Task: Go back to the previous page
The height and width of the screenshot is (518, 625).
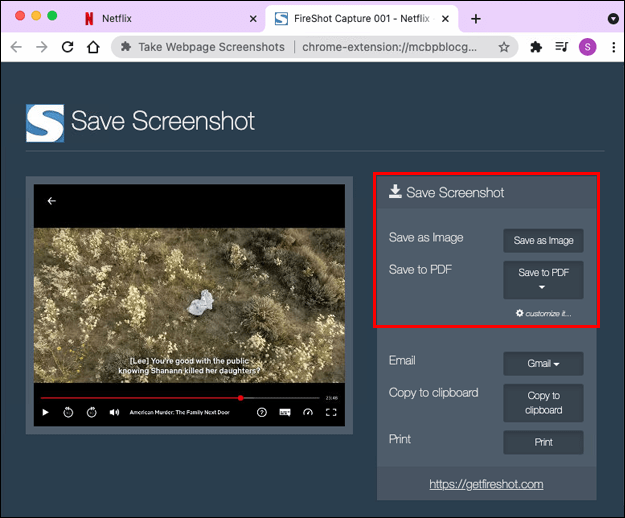Action: (16, 47)
